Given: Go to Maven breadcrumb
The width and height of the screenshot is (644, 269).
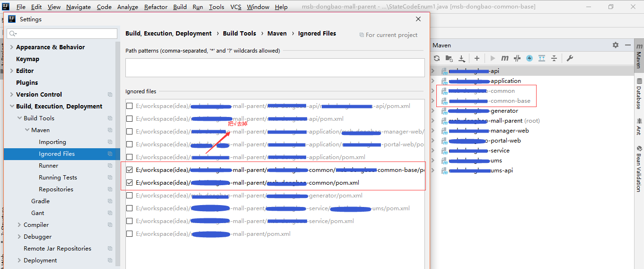Looking at the screenshot, I should 277,34.
